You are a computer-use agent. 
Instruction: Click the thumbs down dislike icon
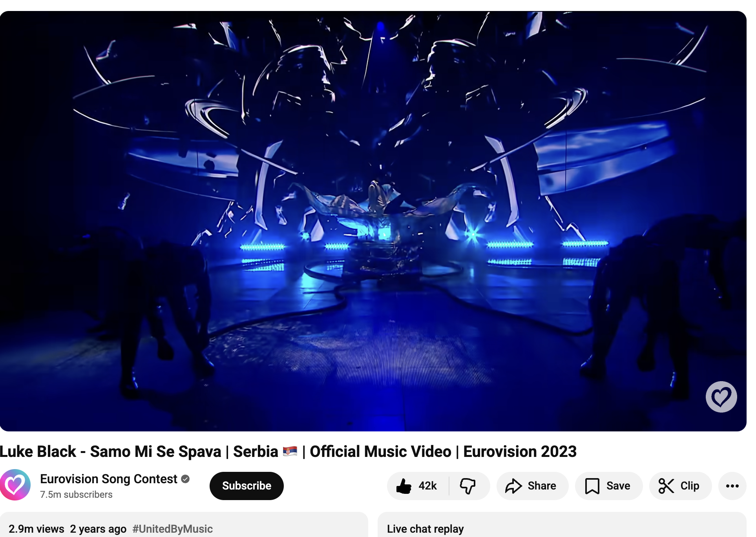pos(467,486)
